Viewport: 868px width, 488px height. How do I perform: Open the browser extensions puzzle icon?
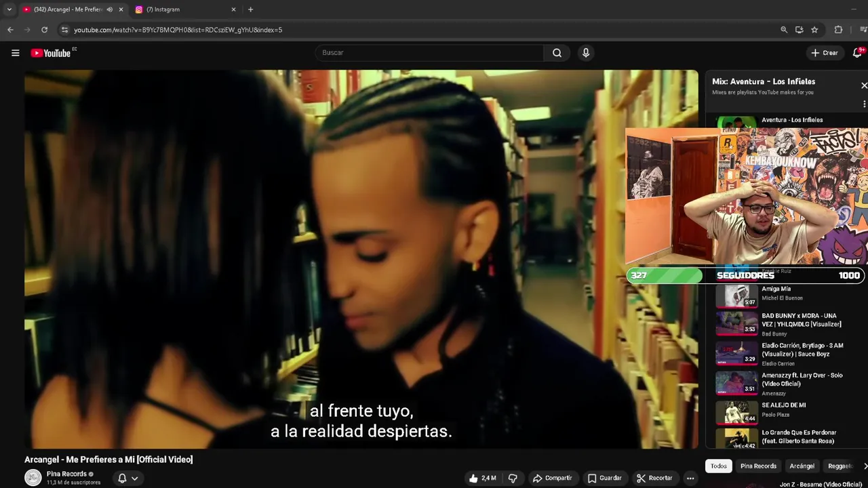(x=838, y=30)
